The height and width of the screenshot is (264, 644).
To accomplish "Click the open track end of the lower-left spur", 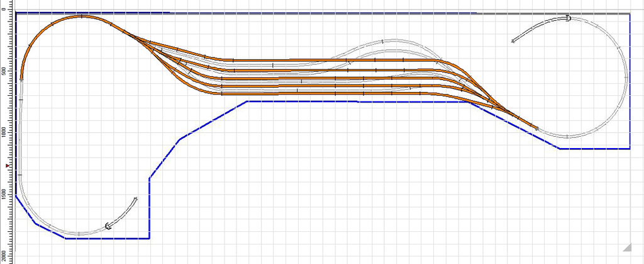I will pos(136,198).
